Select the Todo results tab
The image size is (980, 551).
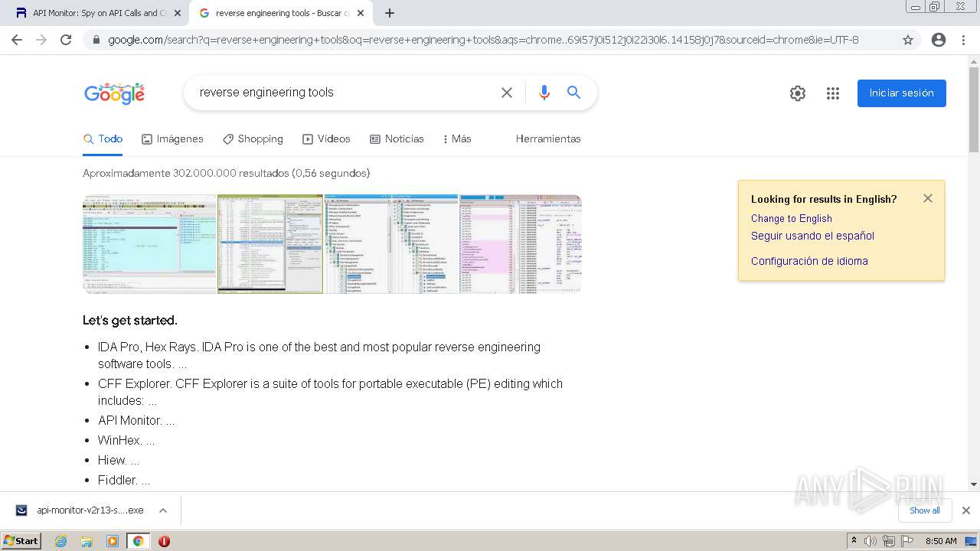click(x=103, y=139)
